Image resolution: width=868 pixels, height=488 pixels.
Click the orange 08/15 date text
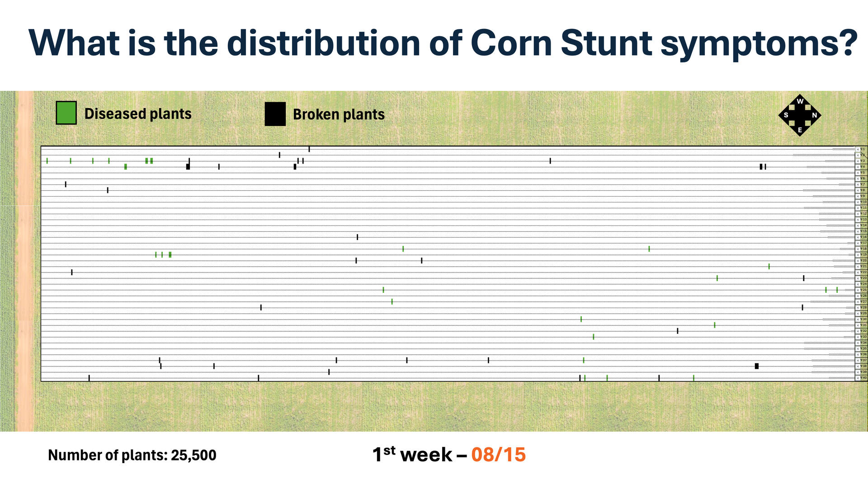(x=498, y=455)
